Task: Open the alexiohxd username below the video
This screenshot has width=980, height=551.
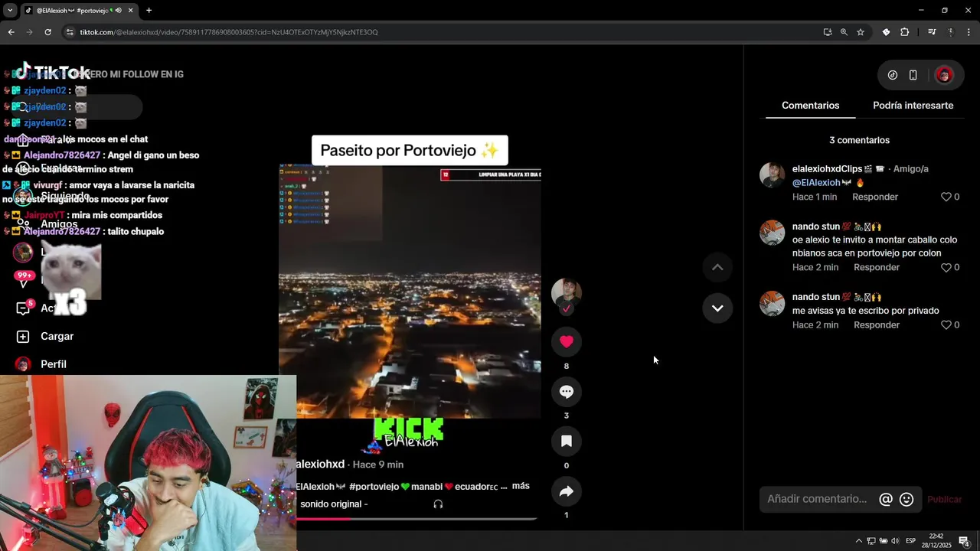Action: coord(320,465)
